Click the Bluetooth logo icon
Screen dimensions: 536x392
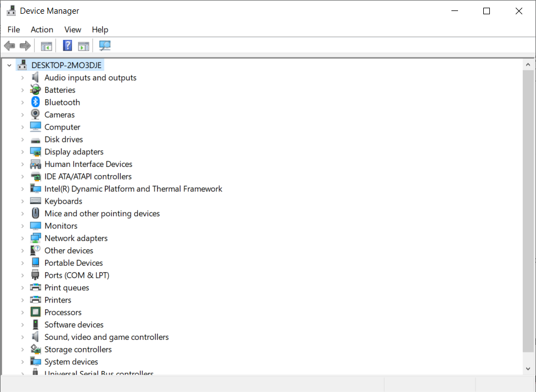(x=35, y=102)
